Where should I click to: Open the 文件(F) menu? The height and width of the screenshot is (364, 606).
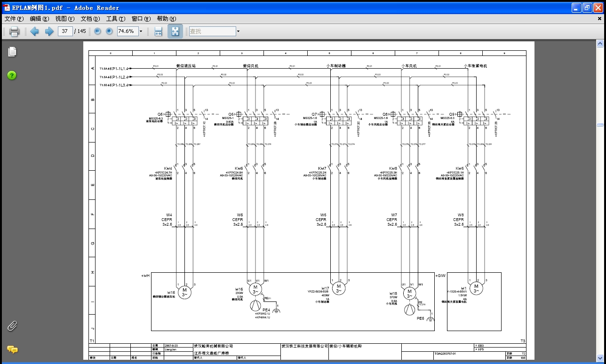tap(14, 19)
